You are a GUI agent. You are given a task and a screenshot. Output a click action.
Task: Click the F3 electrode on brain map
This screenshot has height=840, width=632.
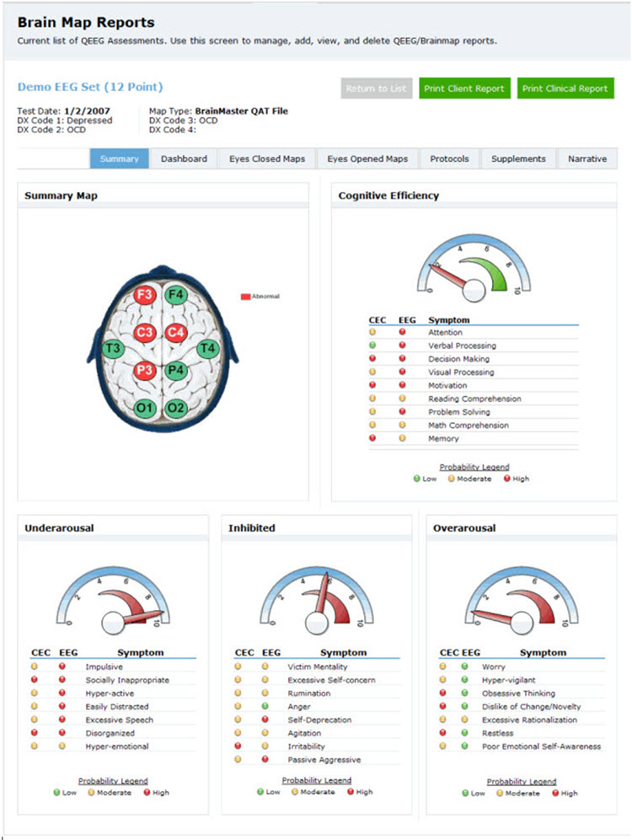pyautogui.click(x=145, y=296)
